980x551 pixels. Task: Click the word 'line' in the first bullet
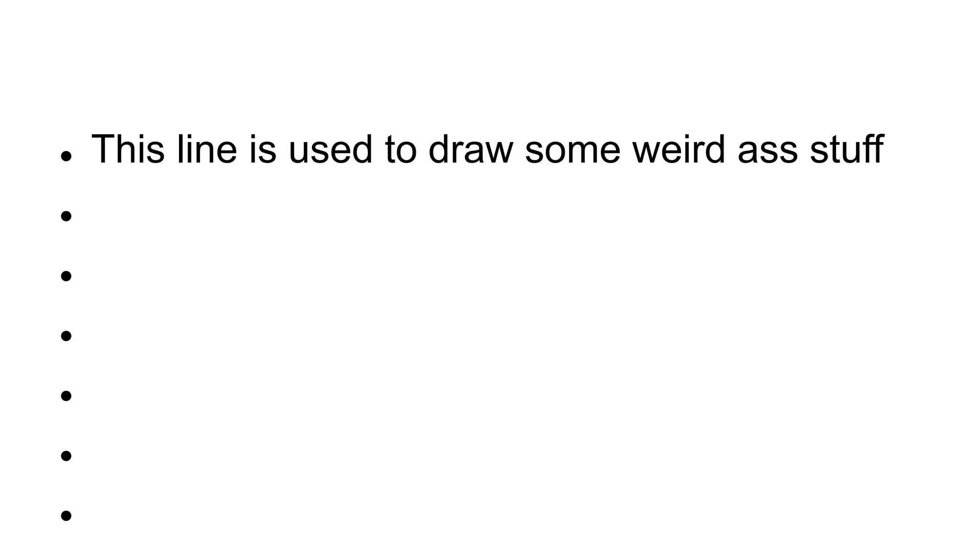click(207, 149)
